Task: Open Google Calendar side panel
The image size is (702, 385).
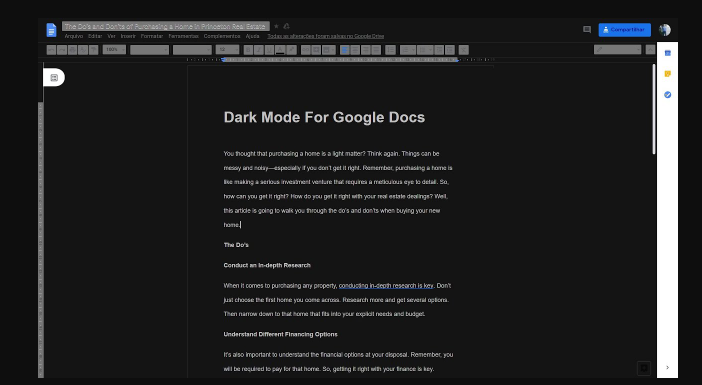Action: coord(668,53)
